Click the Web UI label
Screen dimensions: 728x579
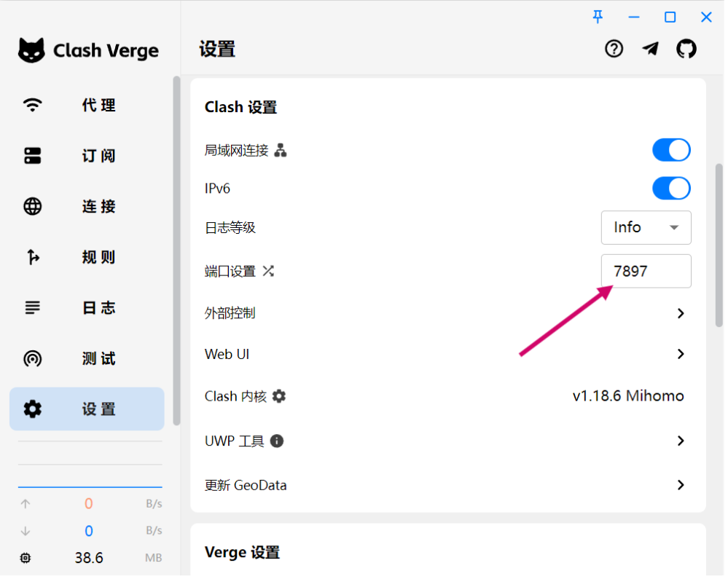pos(227,355)
